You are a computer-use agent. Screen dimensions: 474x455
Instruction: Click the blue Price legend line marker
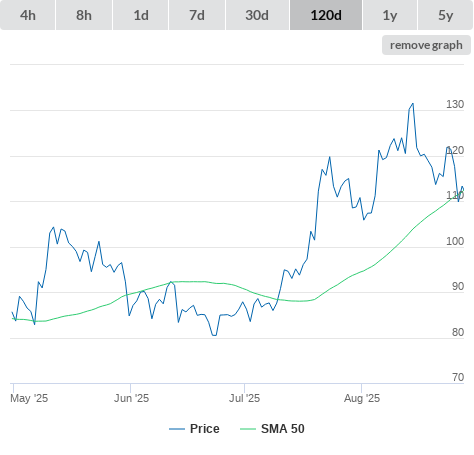(177, 429)
